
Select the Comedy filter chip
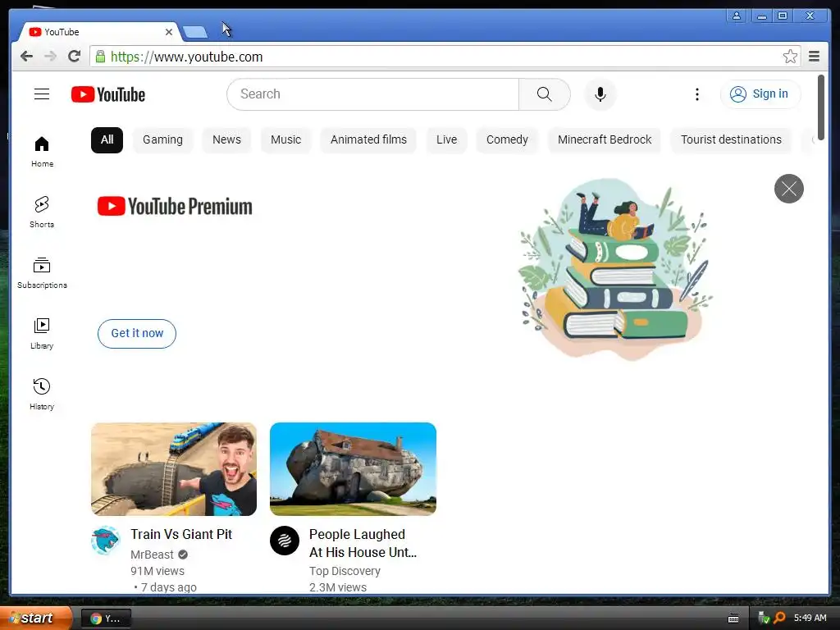(x=507, y=139)
